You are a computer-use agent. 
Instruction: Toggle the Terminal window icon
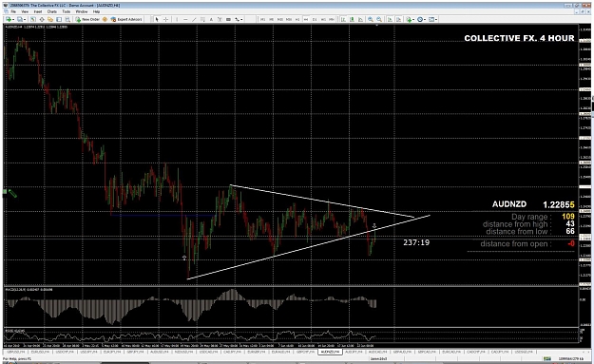click(x=59, y=19)
